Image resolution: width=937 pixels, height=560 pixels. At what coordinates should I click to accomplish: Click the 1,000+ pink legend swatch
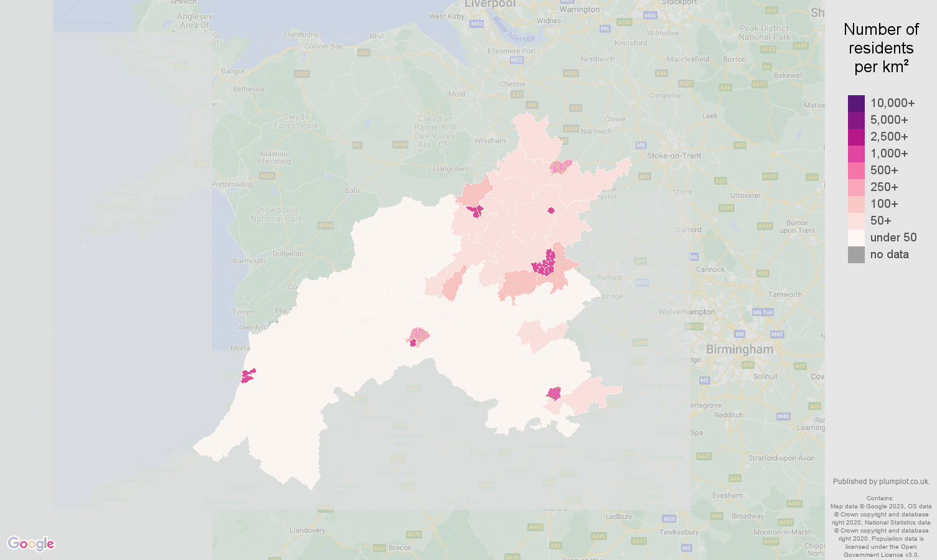click(856, 154)
